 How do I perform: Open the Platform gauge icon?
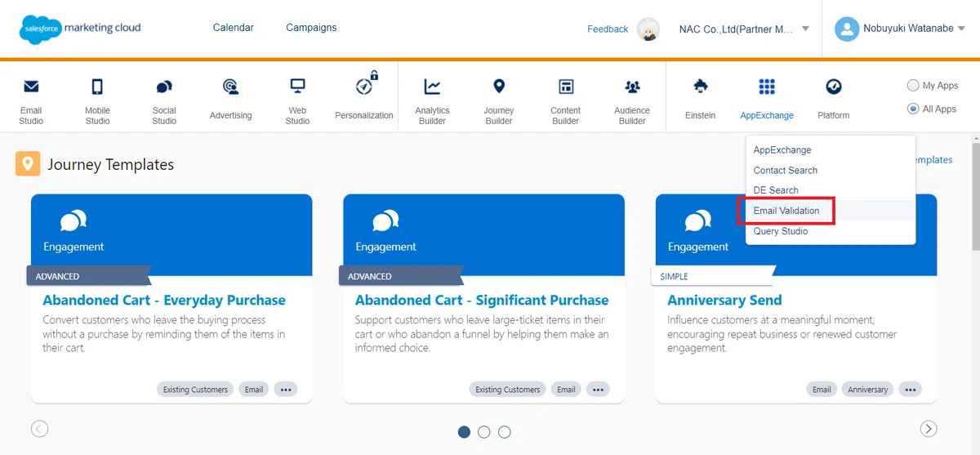(x=834, y=87)
